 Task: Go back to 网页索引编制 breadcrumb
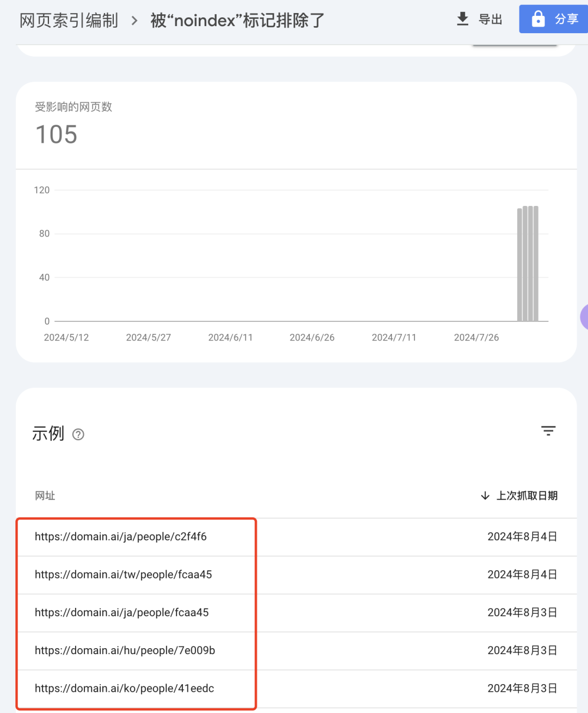(x=69, y=21)
